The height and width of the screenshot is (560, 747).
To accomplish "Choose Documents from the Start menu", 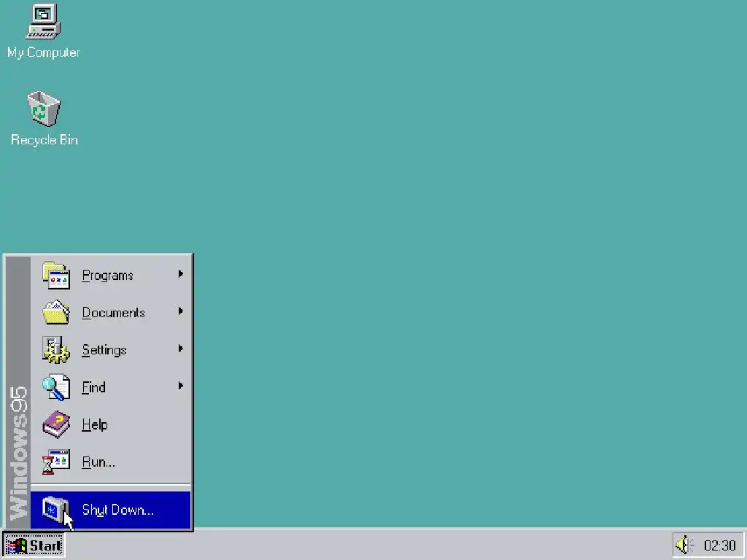I will click(111, 312).
